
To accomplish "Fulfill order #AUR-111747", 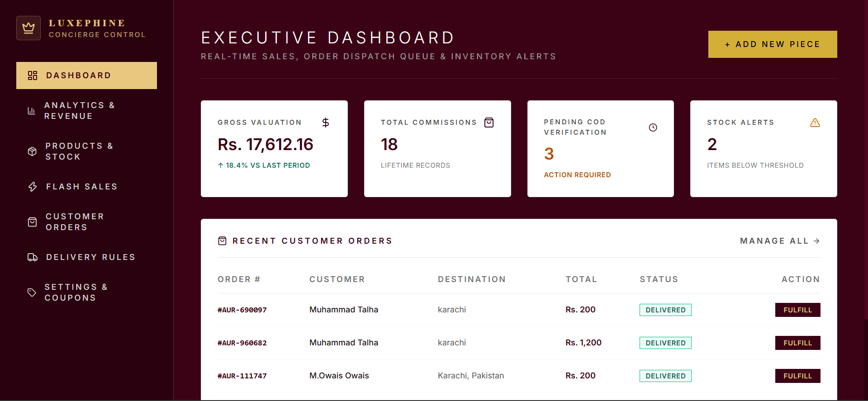I will [797, 376].
